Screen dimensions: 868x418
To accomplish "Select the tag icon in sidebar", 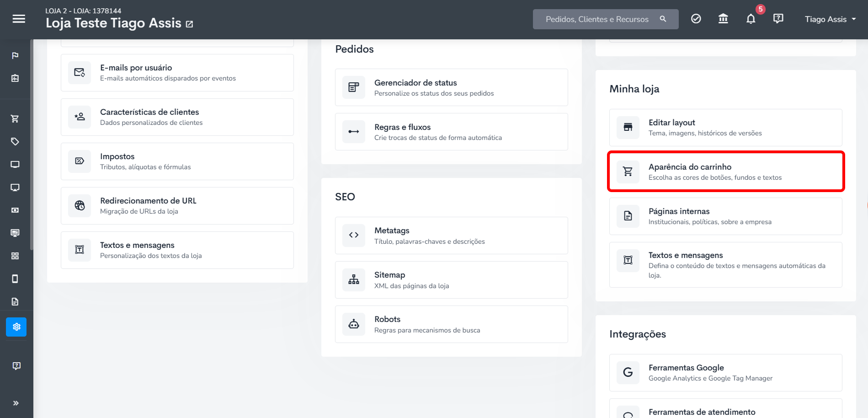I will click(15, 142).
